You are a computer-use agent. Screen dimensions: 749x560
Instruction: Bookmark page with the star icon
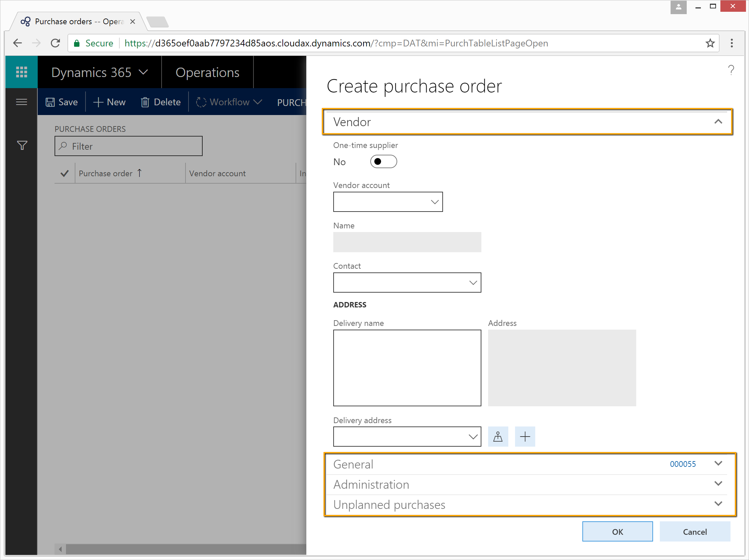710,43
